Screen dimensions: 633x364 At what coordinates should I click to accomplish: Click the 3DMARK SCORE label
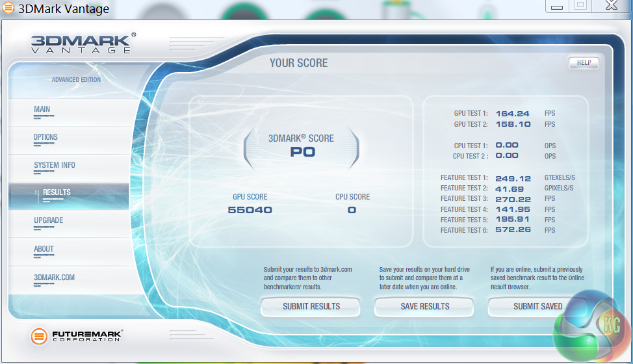[301, 138]
